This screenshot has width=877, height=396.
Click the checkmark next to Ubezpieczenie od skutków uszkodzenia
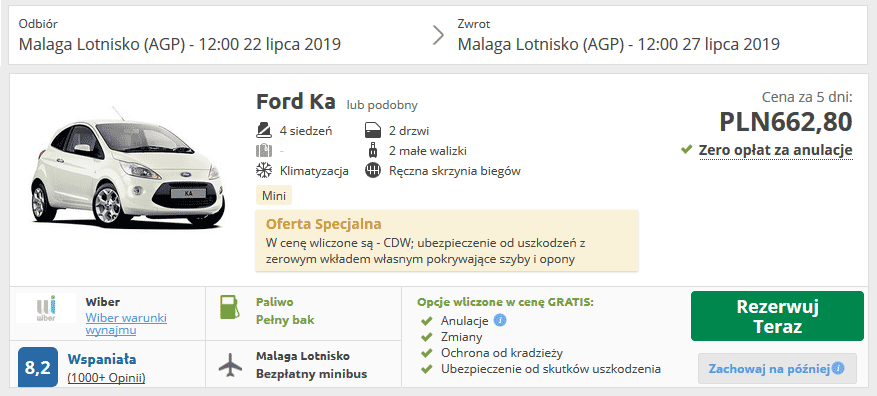pyautogui.click(x=427, y=369)
